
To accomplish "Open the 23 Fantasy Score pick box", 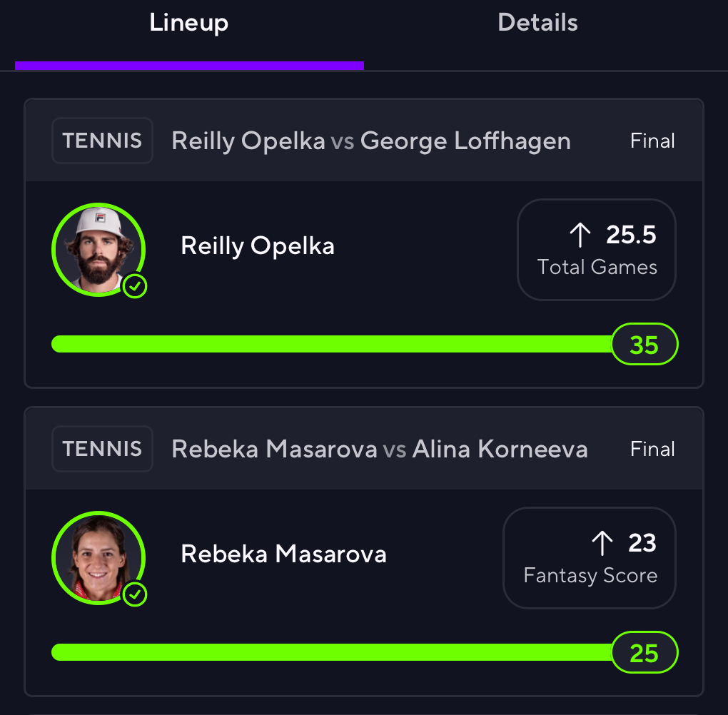I will click(x=590, y=558).
